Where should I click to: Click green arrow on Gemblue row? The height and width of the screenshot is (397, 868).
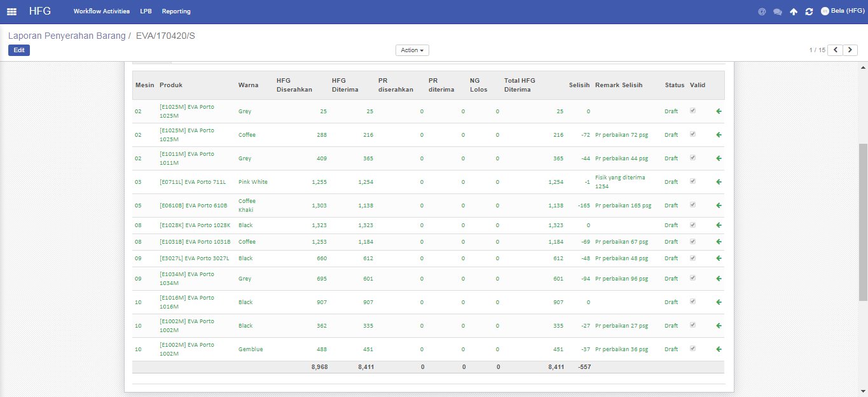pyautogui.click(x=719, y=349)
